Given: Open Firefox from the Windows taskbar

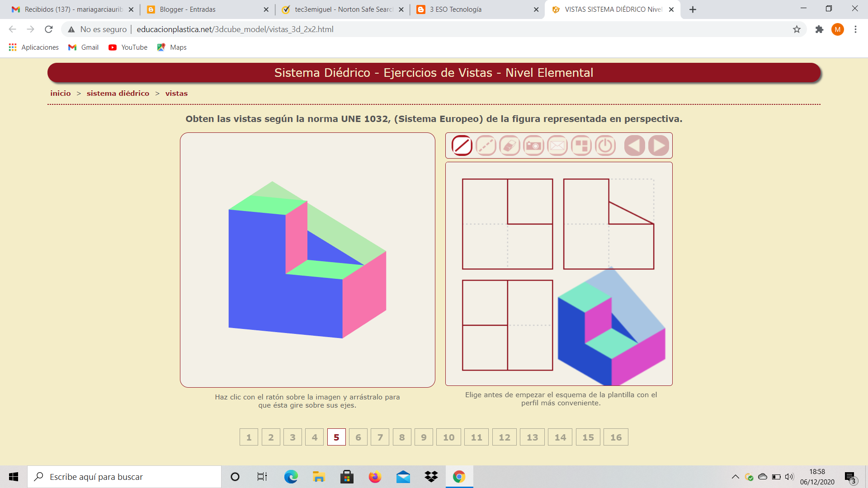Looking at the screenshot, I should click(375, 477).
